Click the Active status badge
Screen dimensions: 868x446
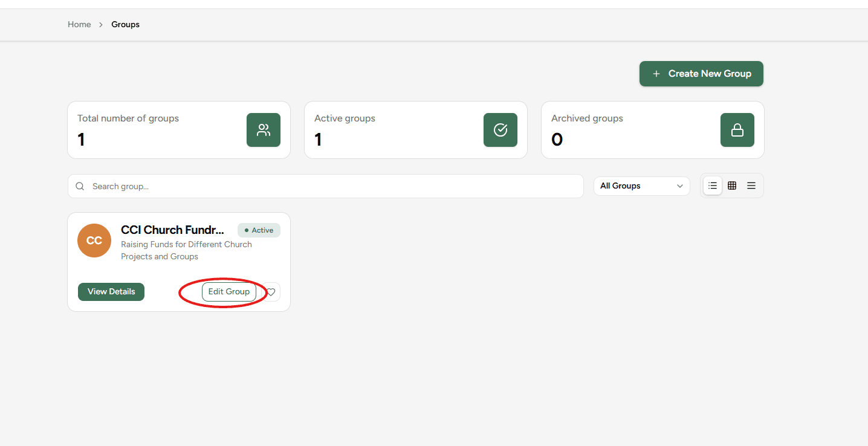click(259, 230)
